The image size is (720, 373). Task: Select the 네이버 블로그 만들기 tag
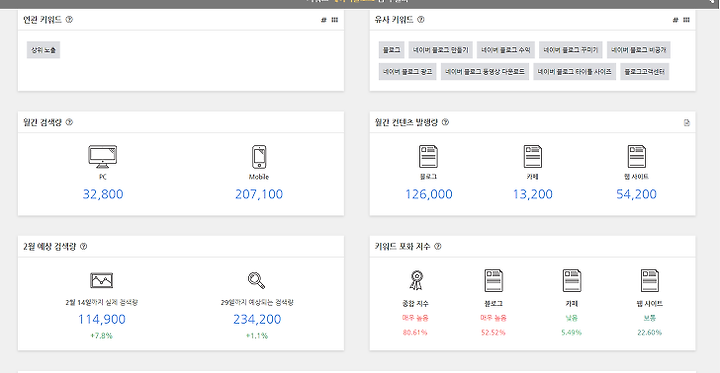[441, 50]
